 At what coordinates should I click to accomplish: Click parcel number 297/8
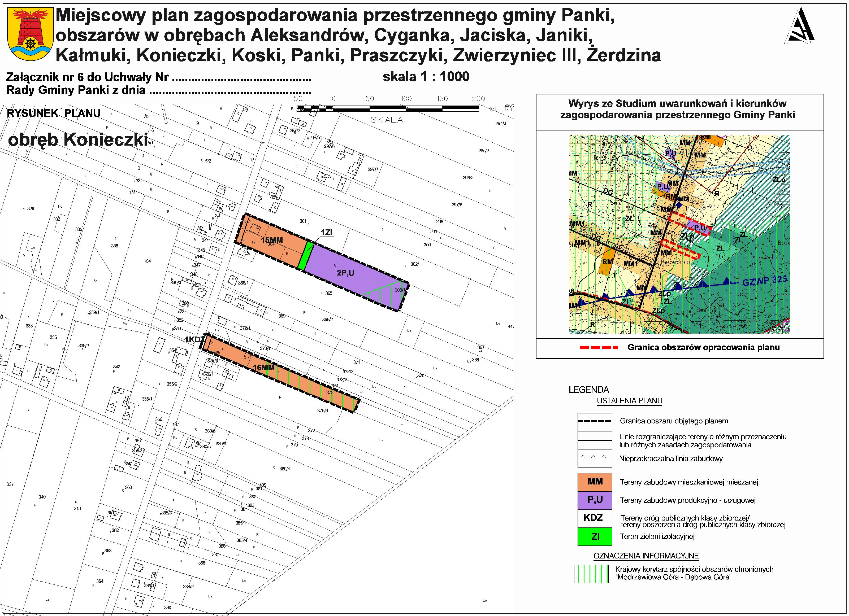click(457, 205)
